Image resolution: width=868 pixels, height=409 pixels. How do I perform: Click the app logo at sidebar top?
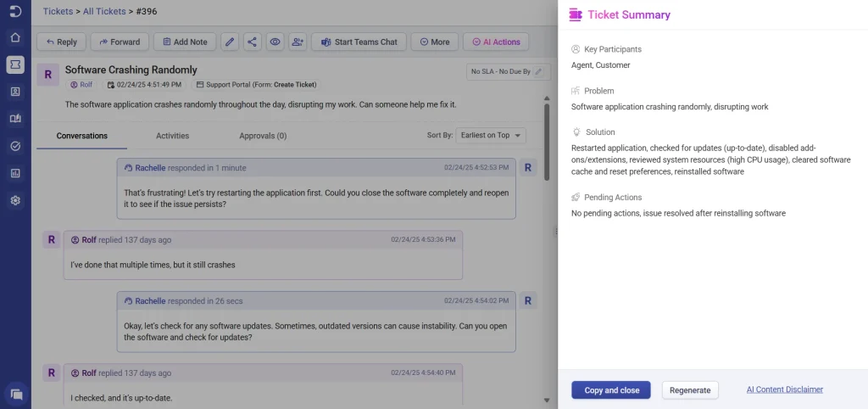[x=15, y=11]
